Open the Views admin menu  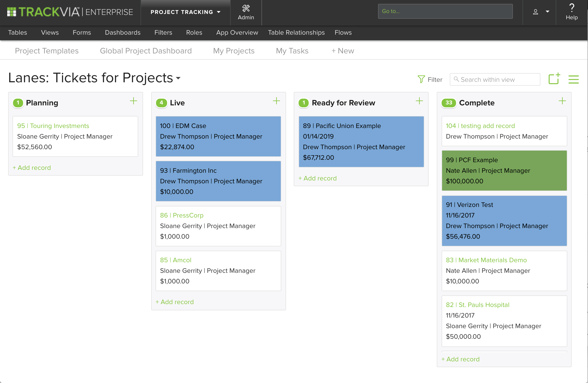[50, 32]
